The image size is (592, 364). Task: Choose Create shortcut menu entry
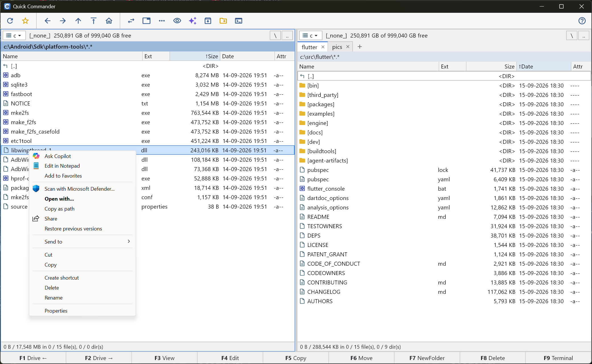point(82,278)
